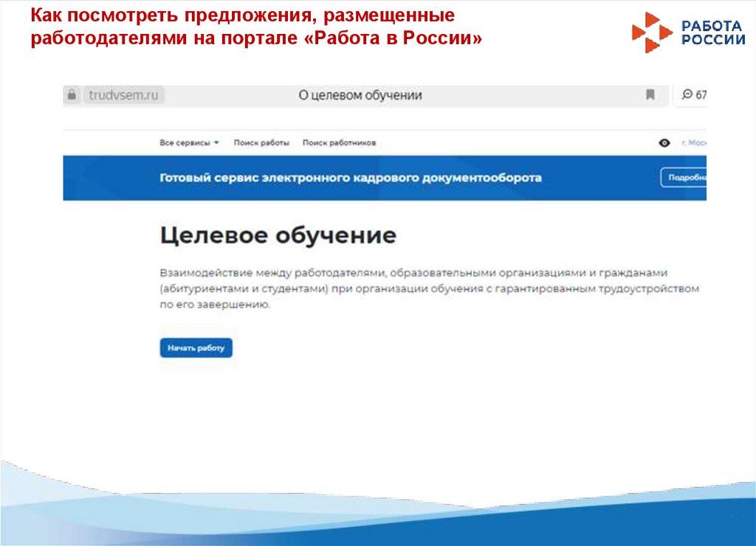This screenshot has width=756, height=546.
Task: Click banner text 'Готовый сервис электронного кадрового документооборота'
Action: (351, 178)
